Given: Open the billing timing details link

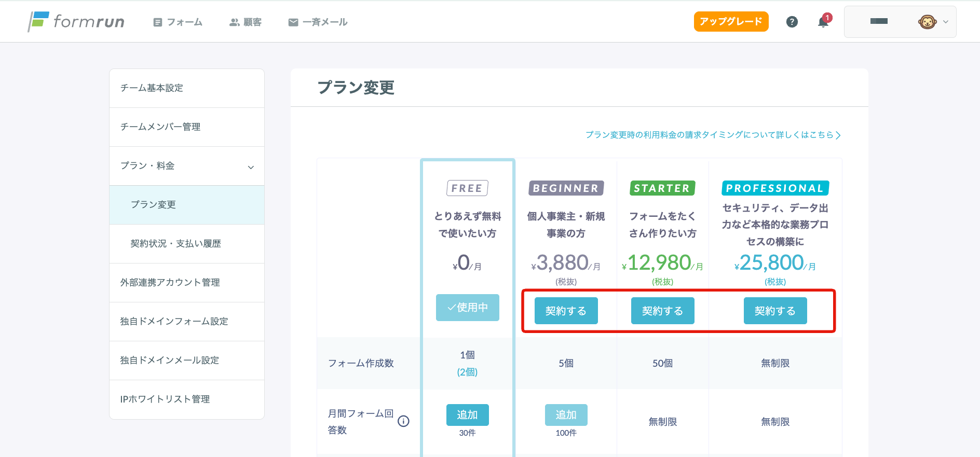Looking at the screenshot, I should (713, 135).
